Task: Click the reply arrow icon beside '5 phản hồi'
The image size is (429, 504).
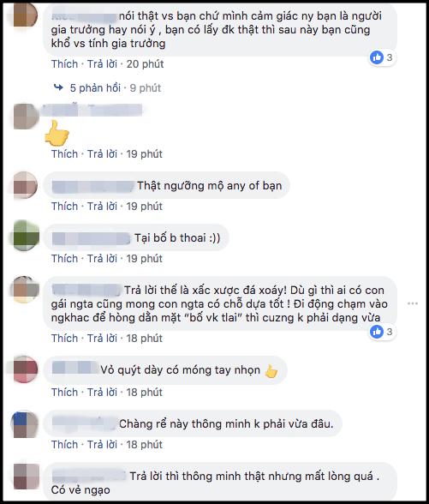Action: 58,87
